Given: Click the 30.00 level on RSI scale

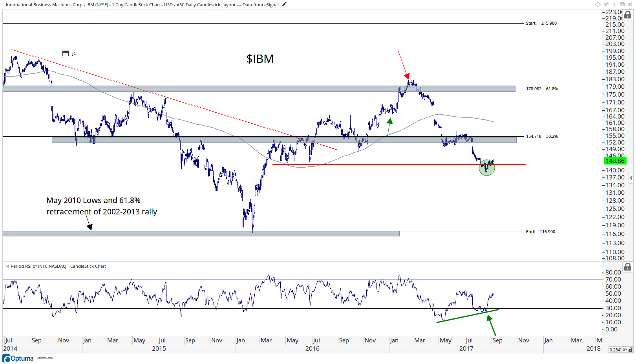Looking at the screenshot, I should pos(613,308).
